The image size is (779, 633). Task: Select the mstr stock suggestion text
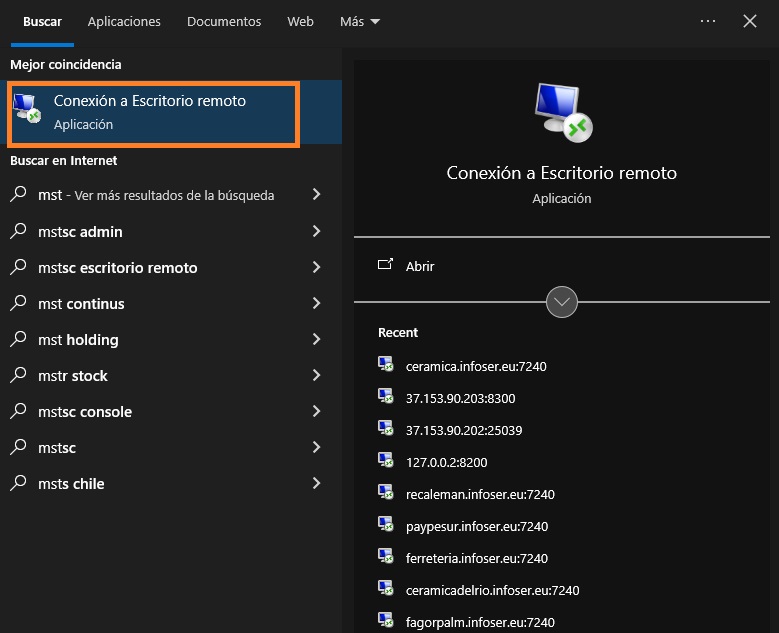(x=73, y=376)
